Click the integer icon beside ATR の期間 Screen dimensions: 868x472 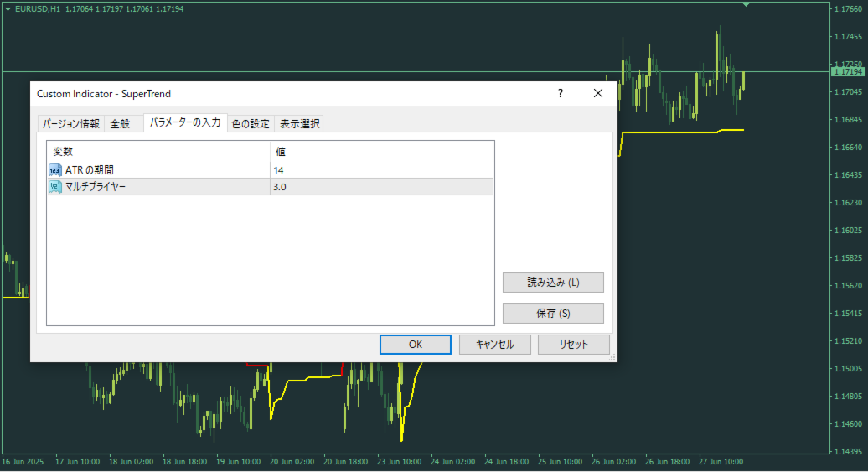coord(54,170)
